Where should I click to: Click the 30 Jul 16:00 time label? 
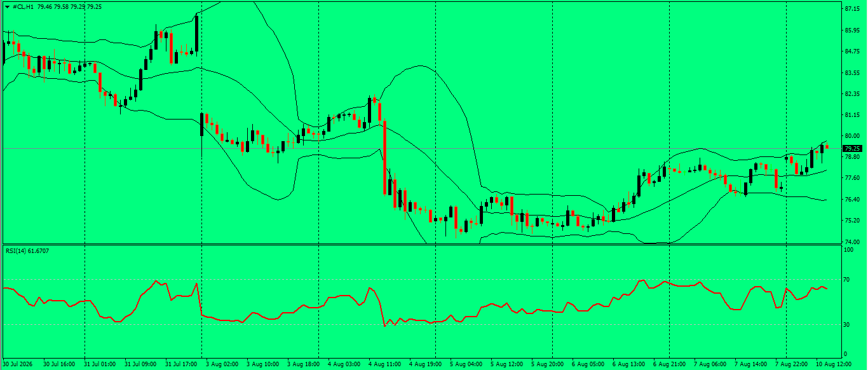(x=59, y=364)
